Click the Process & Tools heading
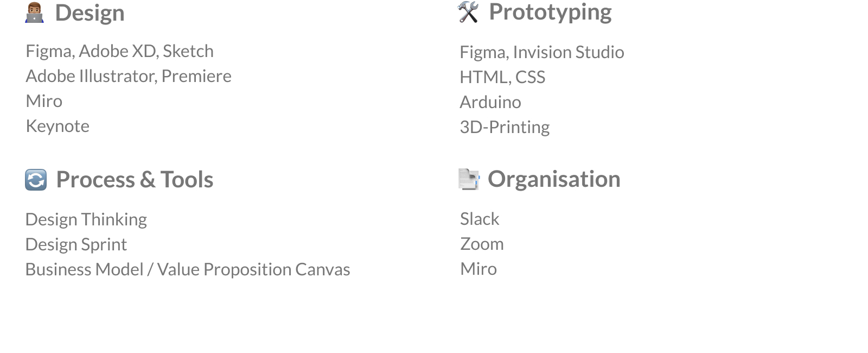 [x=135, y=180]
